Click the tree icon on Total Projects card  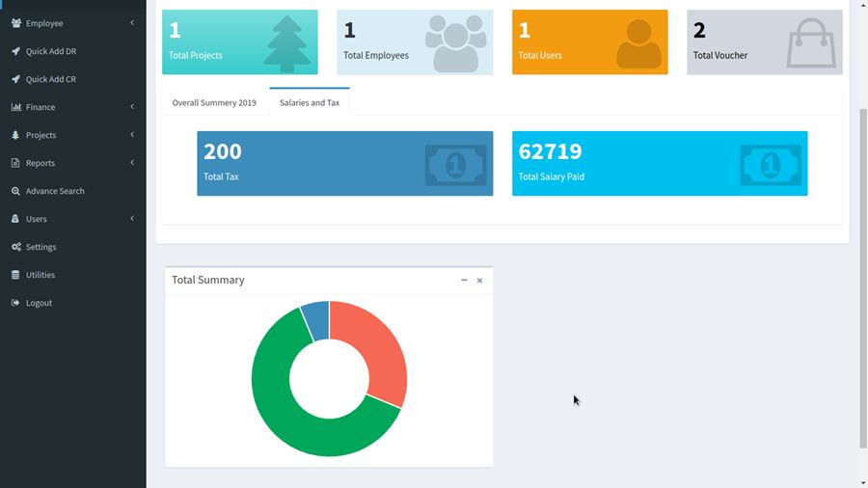click(x=286, y=43)
